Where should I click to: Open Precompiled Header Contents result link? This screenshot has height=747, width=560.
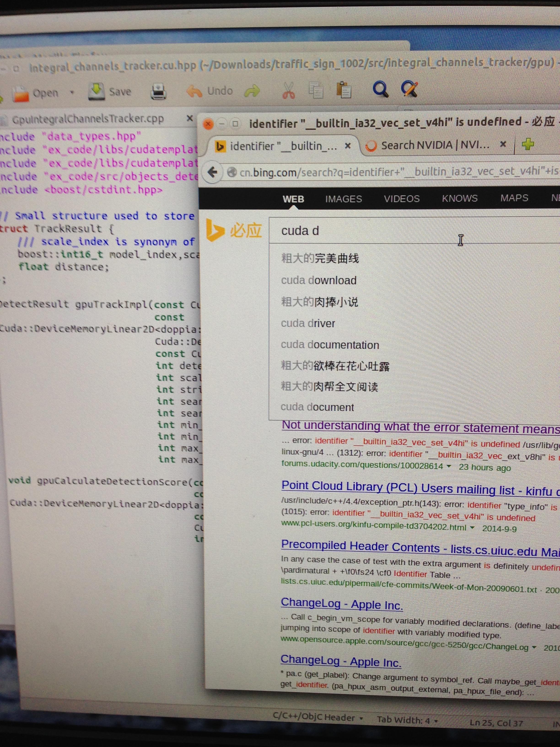tap(420, 548)
